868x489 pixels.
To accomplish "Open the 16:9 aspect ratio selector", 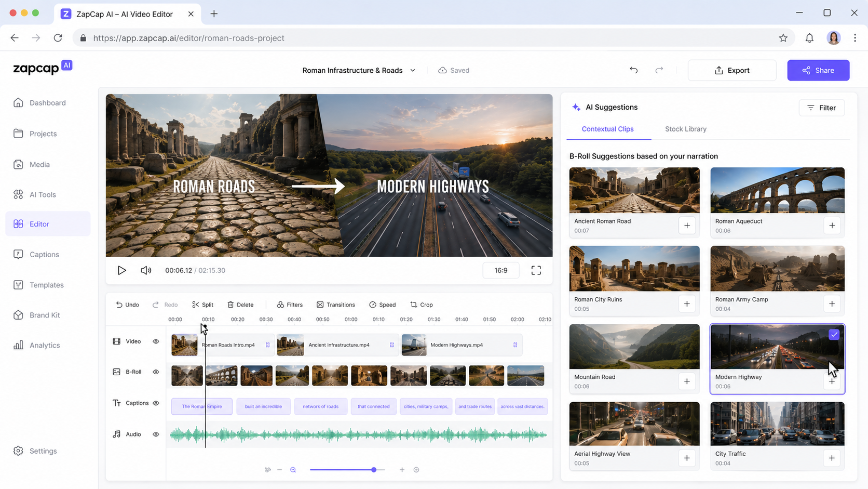I will point(500,270).
